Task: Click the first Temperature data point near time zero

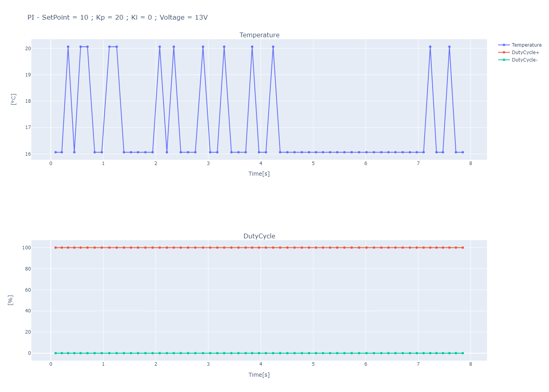Action: coord(55,152)
